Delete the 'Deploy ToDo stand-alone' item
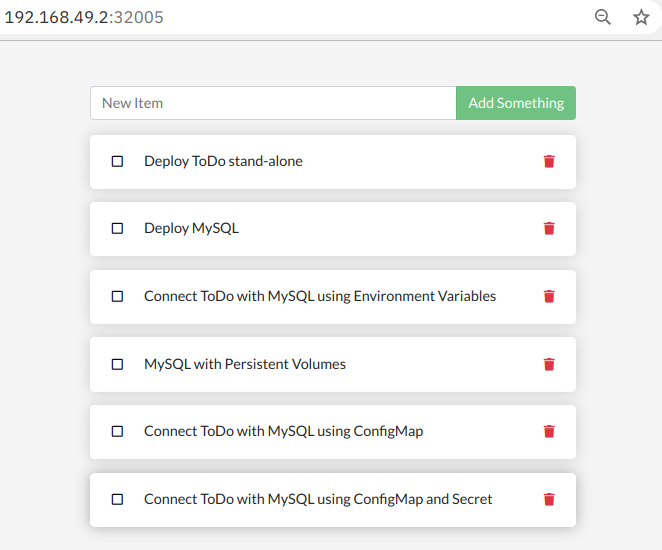Screen dimensions: 662x550 point(549,161)
